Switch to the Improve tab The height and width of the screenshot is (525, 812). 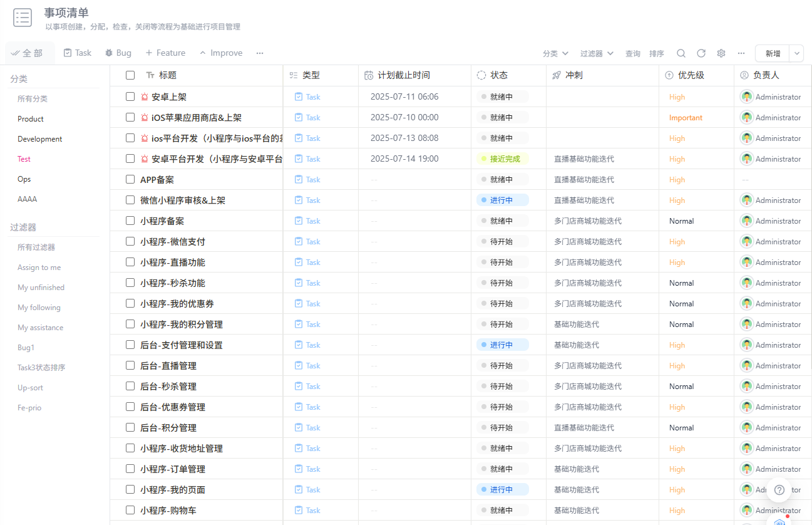tap(221, 53)
